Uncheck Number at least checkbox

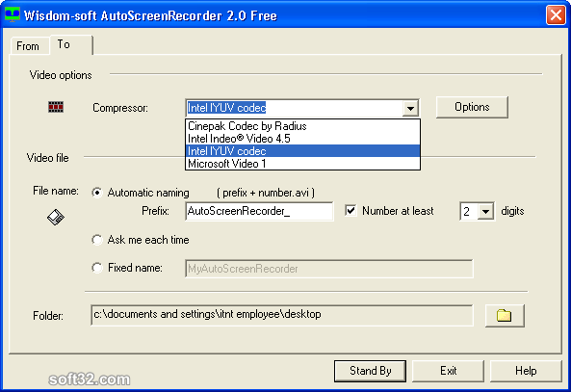coord(350,211)
